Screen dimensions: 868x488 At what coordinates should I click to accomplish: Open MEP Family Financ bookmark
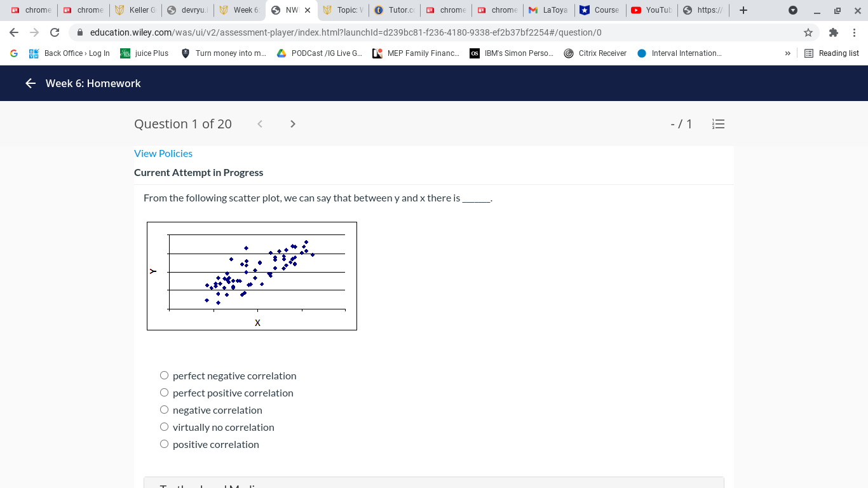click(x=416, y=53)
